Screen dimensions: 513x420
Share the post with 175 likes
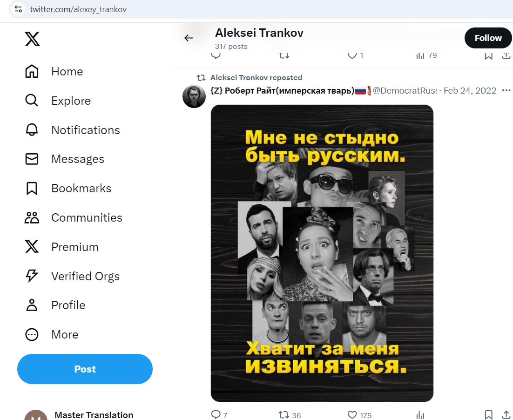506,415
